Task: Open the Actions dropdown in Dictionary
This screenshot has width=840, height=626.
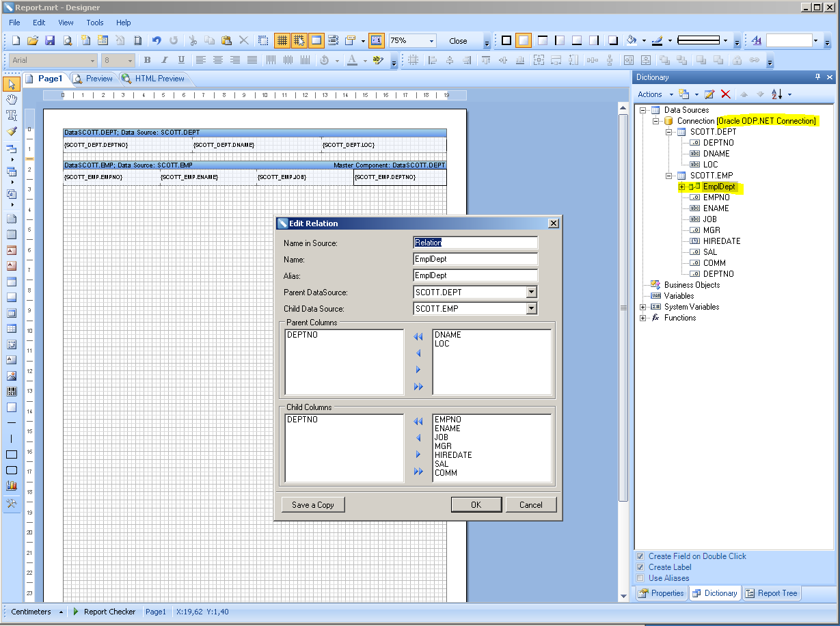Action: coord(655,94)
